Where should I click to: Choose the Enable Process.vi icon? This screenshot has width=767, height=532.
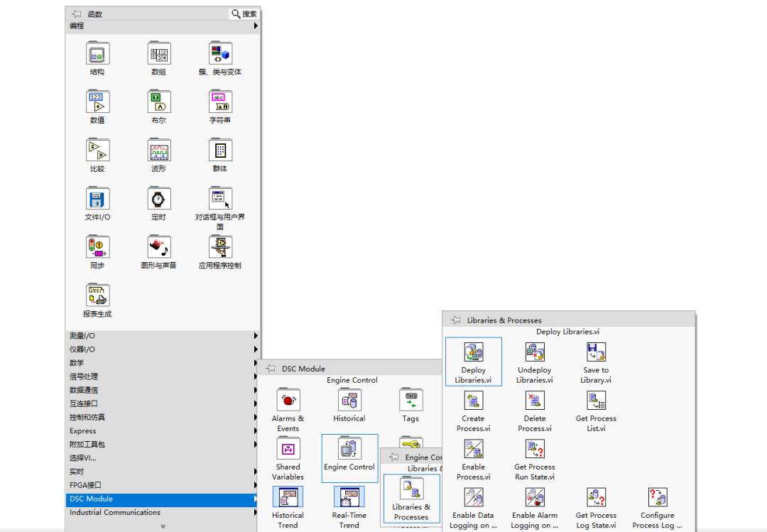coord(474,448)
